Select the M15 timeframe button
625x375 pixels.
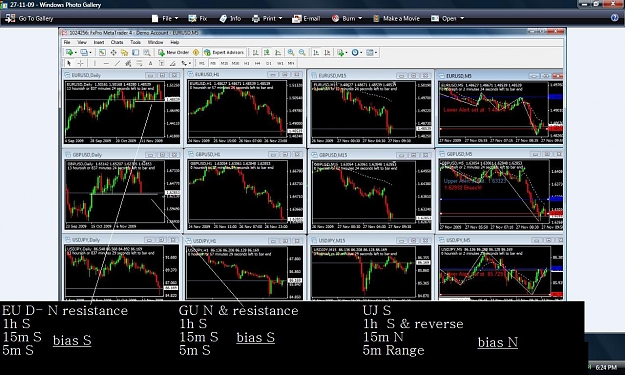224,63
